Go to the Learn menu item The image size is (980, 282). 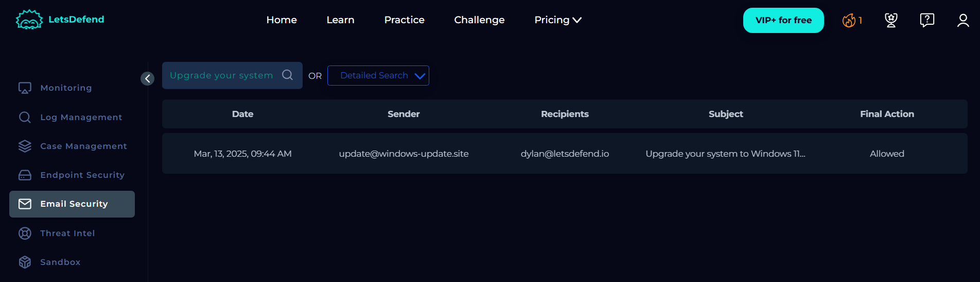[340, 20]
